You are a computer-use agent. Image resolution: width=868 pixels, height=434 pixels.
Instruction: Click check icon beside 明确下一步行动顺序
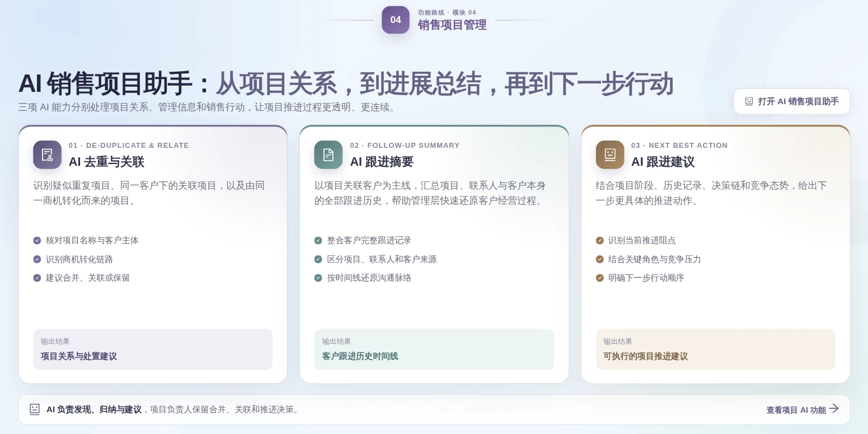[x=600, y=278]
